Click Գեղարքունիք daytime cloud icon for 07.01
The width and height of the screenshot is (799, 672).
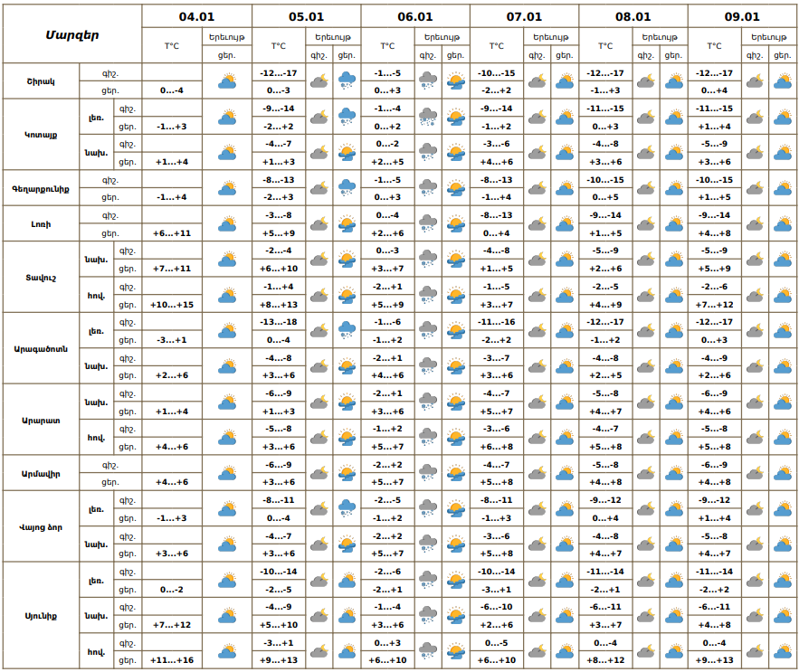point(565,188)
